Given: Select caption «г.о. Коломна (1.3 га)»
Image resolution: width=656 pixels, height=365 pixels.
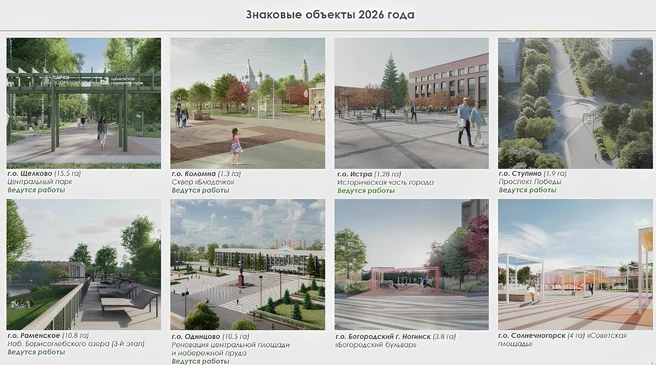Looking at the screenshot, I should point(206,174).
